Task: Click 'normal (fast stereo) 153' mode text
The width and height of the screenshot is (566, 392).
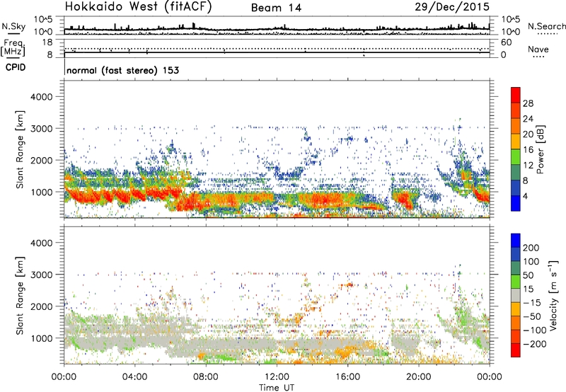Action: pos(122,70)
